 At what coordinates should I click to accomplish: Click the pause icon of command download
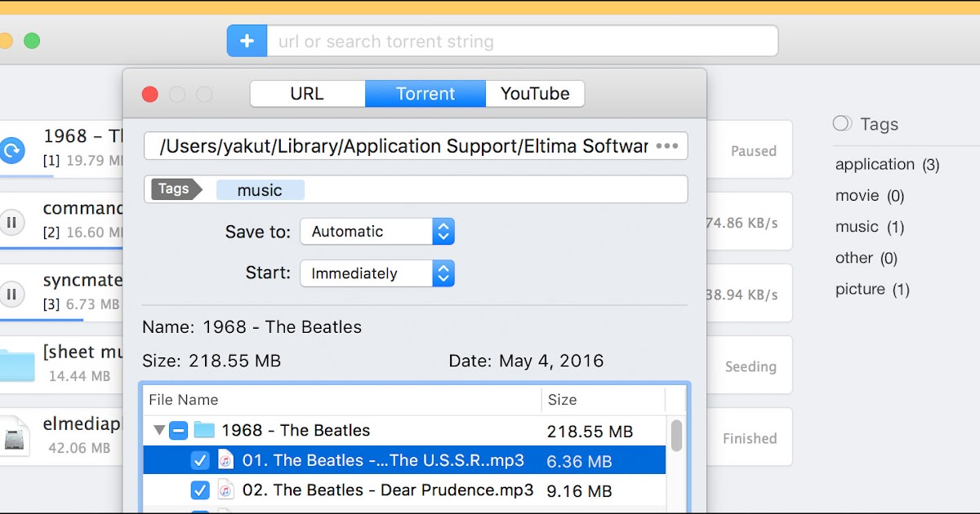tap(11, 222)
